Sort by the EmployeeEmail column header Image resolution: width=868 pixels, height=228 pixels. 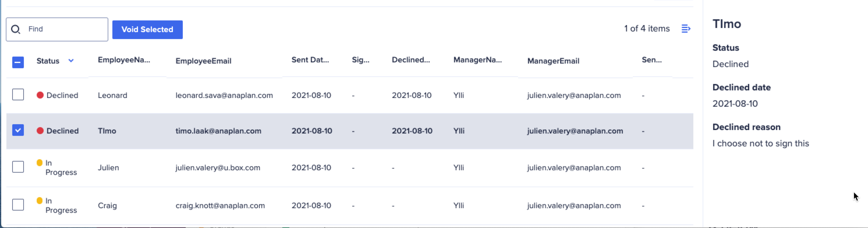(203, 61)
